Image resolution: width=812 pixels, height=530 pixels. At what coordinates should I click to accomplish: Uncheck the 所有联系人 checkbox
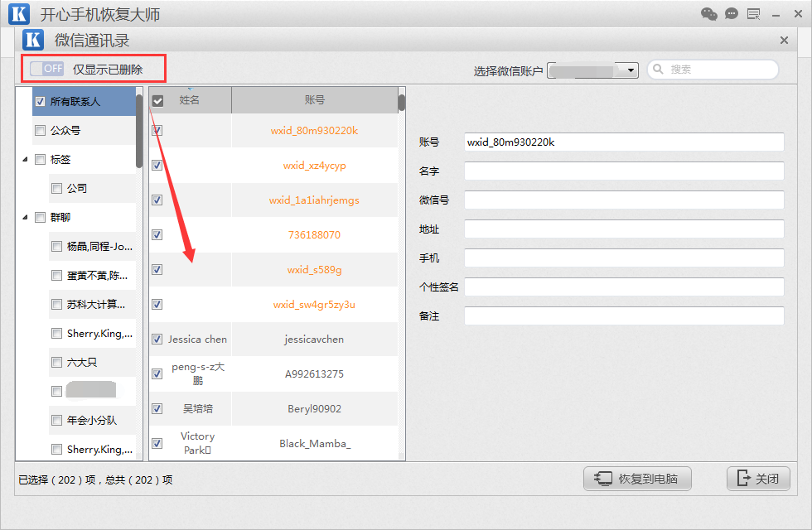(40, 101)
